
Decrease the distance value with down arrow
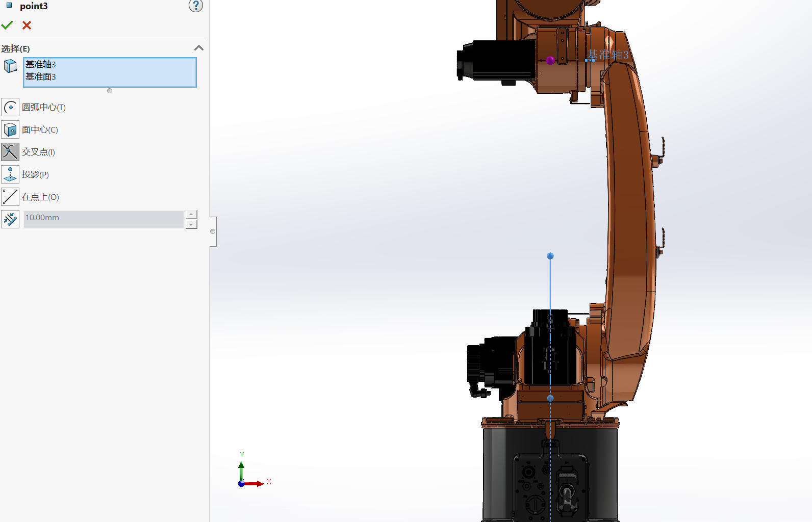tap(191, 224)
